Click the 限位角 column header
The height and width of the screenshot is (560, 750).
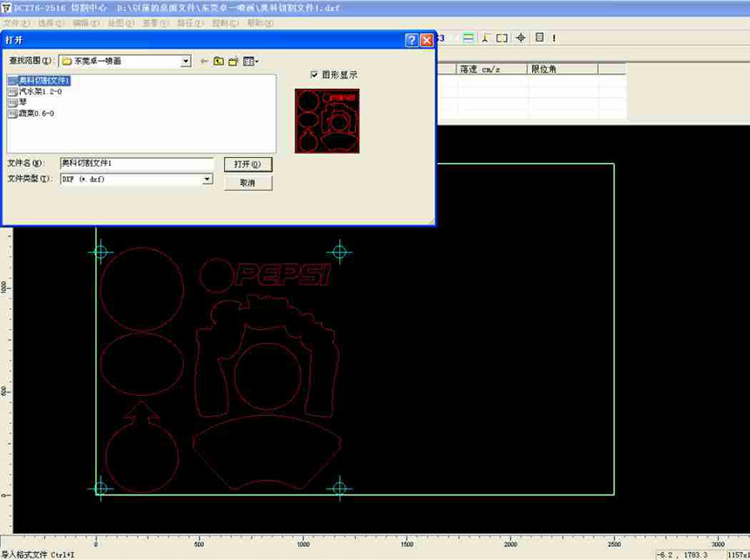pyautogui.click(x=576, y=69)
